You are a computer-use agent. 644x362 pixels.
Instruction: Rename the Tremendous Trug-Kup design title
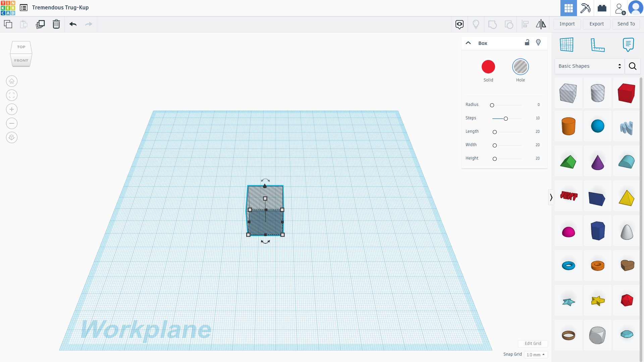coord(60,7)
